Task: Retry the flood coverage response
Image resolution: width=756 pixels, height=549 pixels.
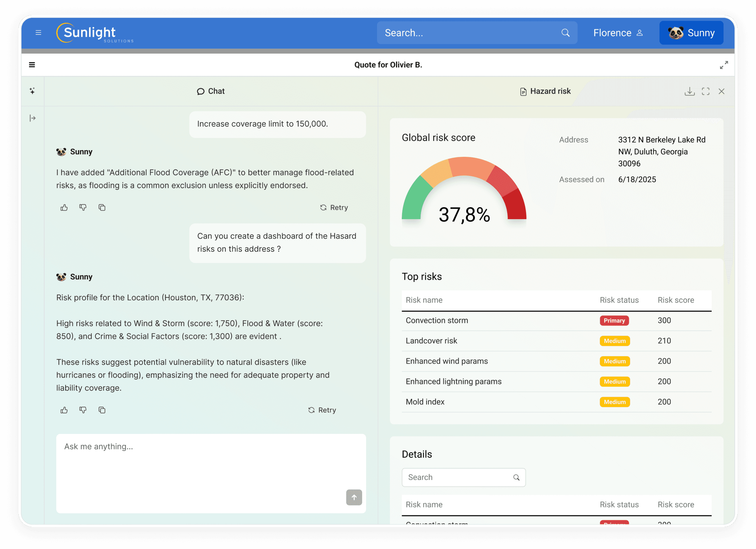Action: point(334,208)
